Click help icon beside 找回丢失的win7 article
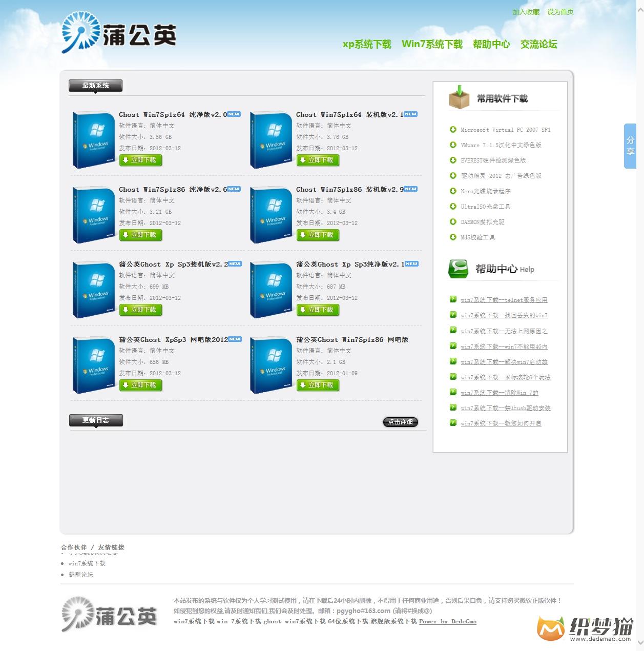Image resolution: width=644 pixels, height=651 pixels. [453, 315]
